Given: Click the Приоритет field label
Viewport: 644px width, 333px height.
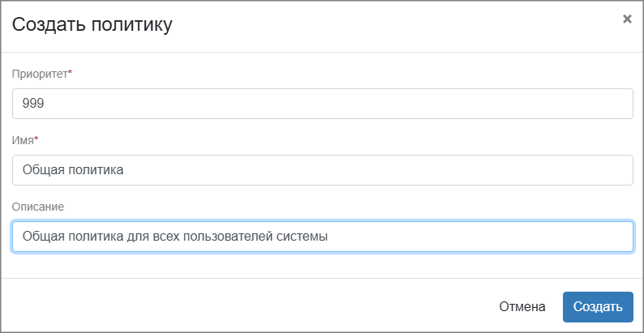Looking at the screenshot, I should [x=39, y=74].
